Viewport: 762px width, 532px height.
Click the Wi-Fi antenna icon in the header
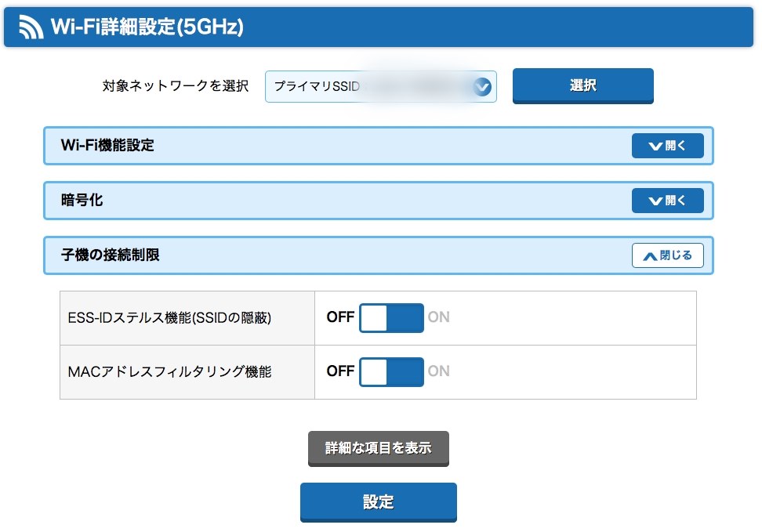pos(29,27)
